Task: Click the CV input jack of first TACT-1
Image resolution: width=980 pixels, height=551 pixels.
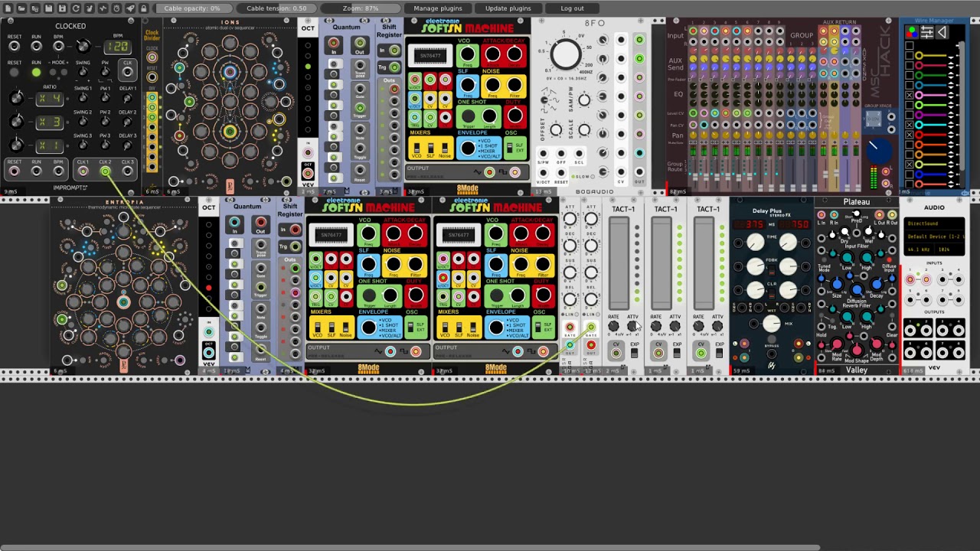Action: point(616,354)
